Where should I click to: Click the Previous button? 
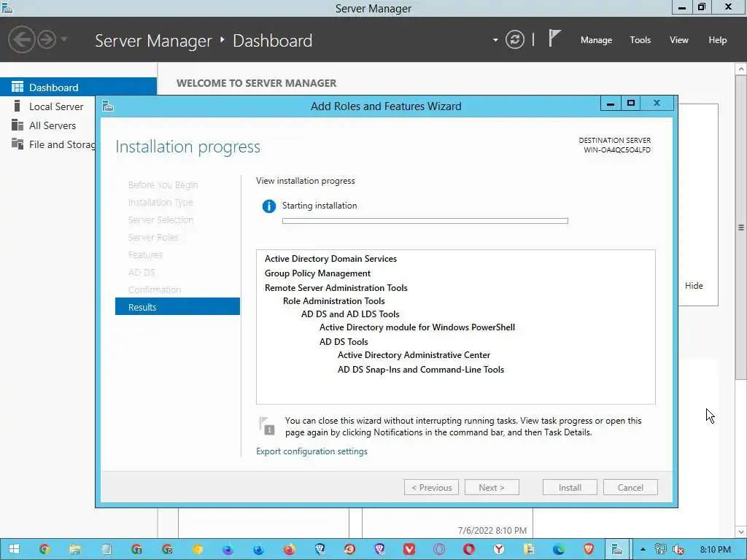(x=431, y=487)
